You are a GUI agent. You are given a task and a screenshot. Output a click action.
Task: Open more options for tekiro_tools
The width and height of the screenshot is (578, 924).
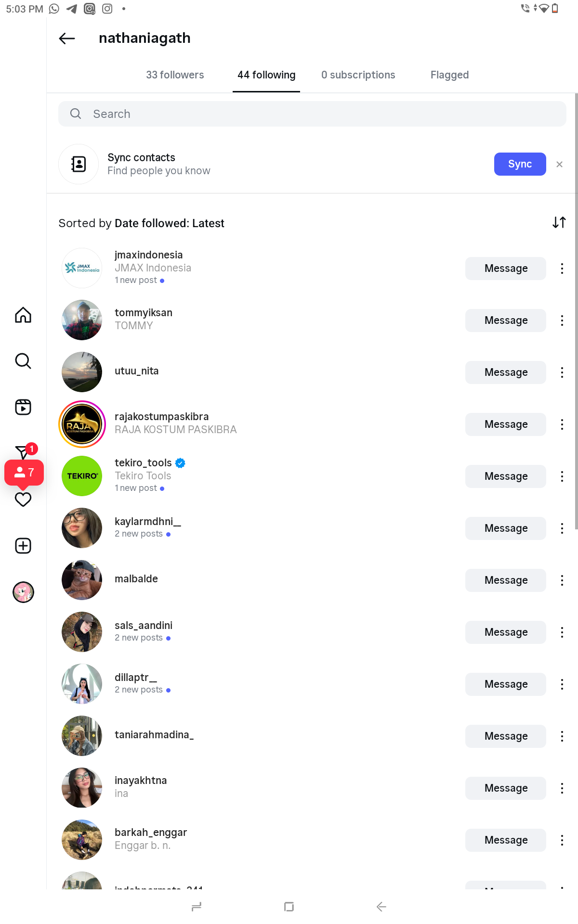[x=562, y=476]
